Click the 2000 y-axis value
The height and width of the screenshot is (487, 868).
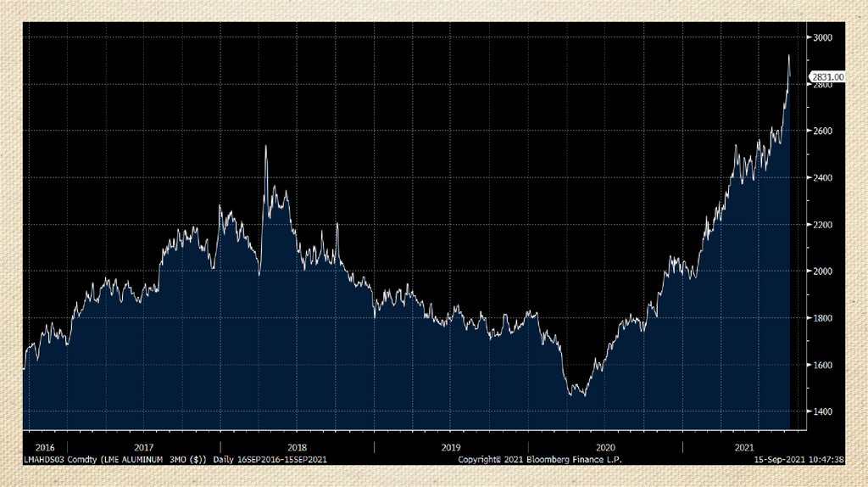pos(822,271)
